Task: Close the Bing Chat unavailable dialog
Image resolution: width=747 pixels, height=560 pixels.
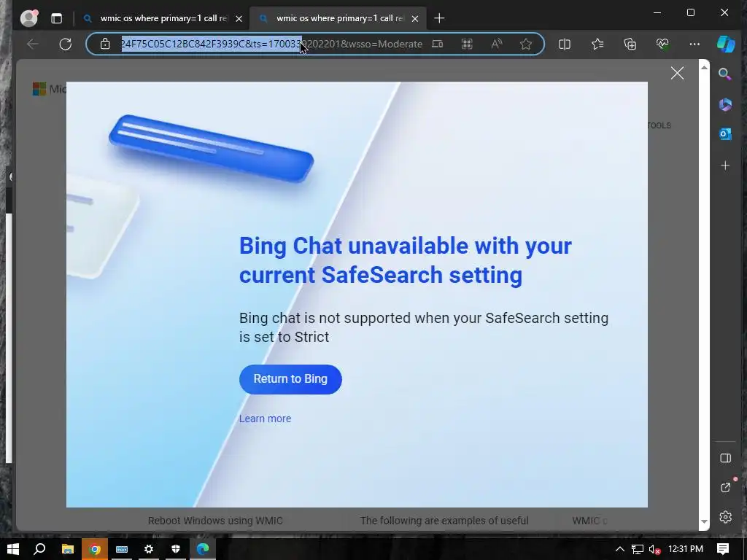Action: tap(677, 73)
